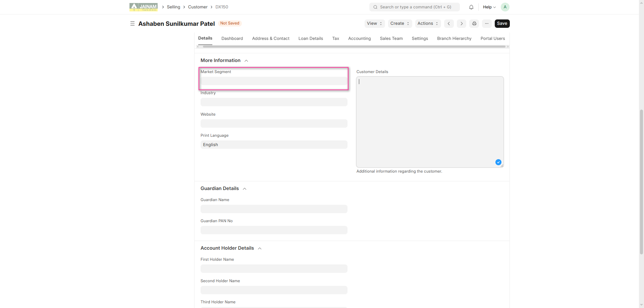The image size is (644, 308).
Task: Open the notifications bell
Action: [471, 7]
